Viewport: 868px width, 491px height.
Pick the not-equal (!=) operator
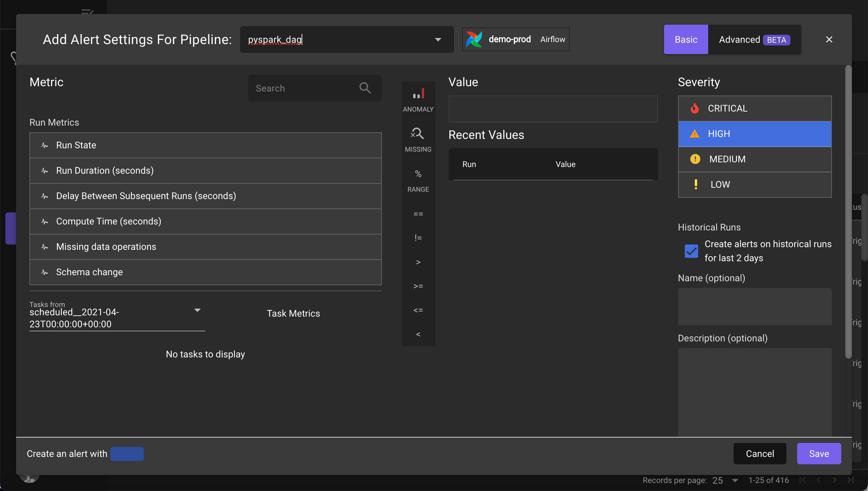pyautogui.click(x=418, y=238)
